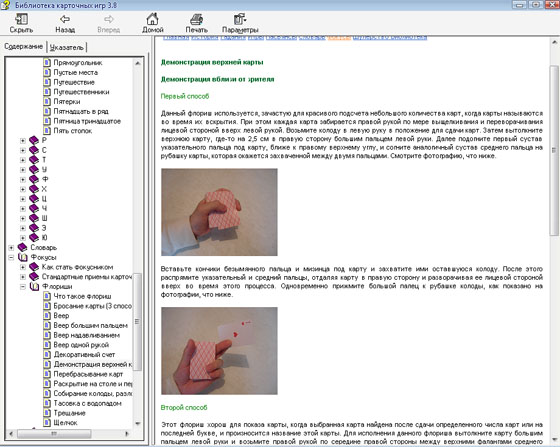The image size is (560, 447).
Task: Expand the Т book node
Action: tap(22, 160)
